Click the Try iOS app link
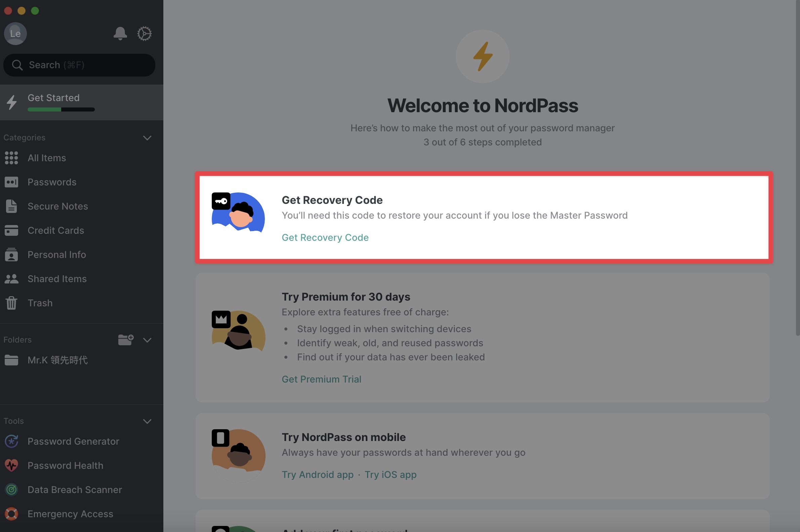 point(391,474)
